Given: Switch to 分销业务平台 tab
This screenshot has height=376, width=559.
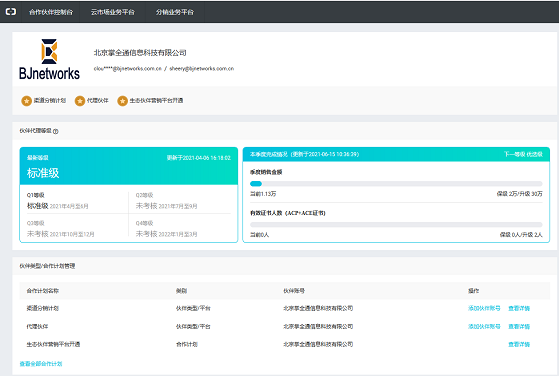Looking at the screenshot, I should click(175, 12).
